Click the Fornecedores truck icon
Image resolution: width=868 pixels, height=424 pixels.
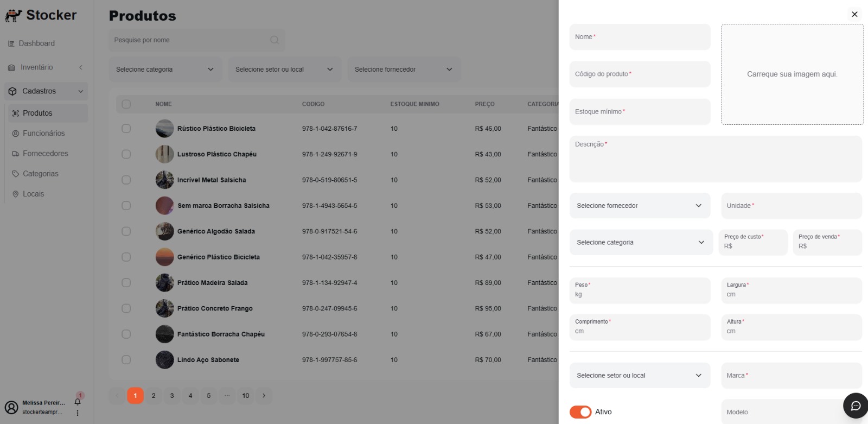16,154
